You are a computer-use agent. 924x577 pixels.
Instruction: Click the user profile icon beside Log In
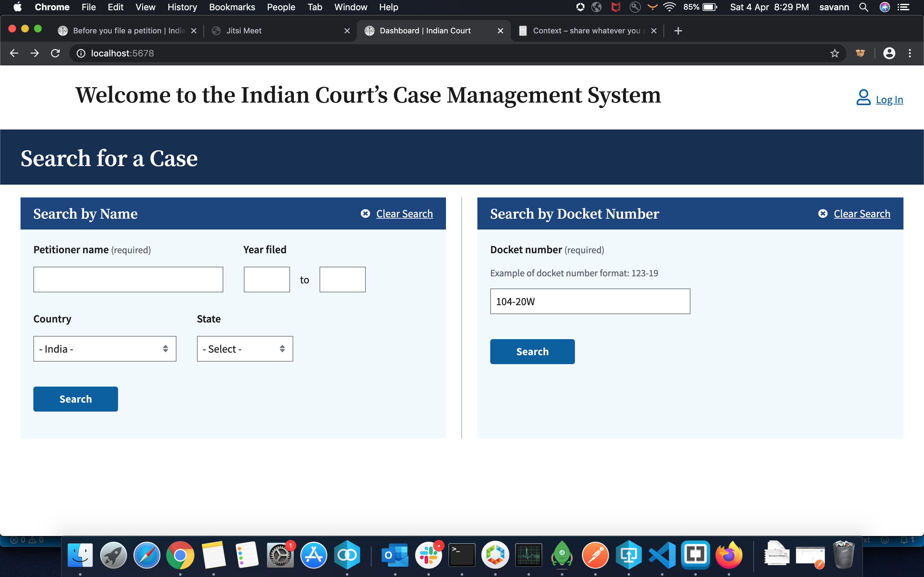(x=863, y=98)
